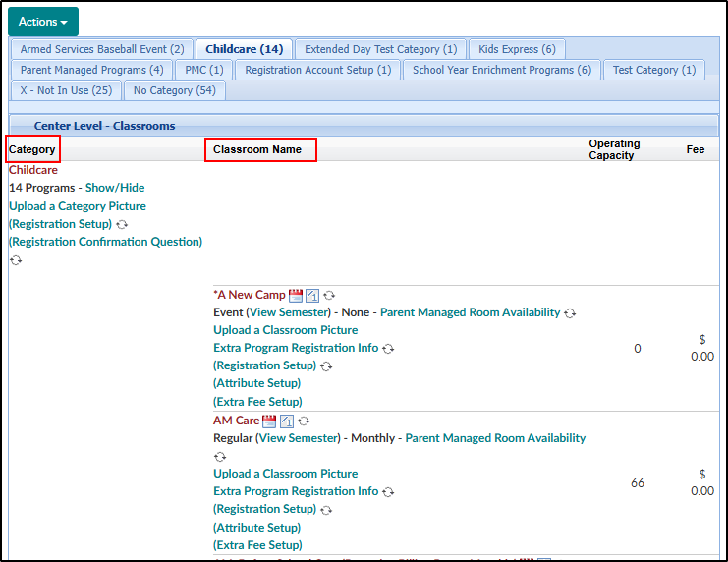The image size is (728, 562).
Task: Click Parent Managed Room Availability for A New Camp
Action: pos(471,312)
